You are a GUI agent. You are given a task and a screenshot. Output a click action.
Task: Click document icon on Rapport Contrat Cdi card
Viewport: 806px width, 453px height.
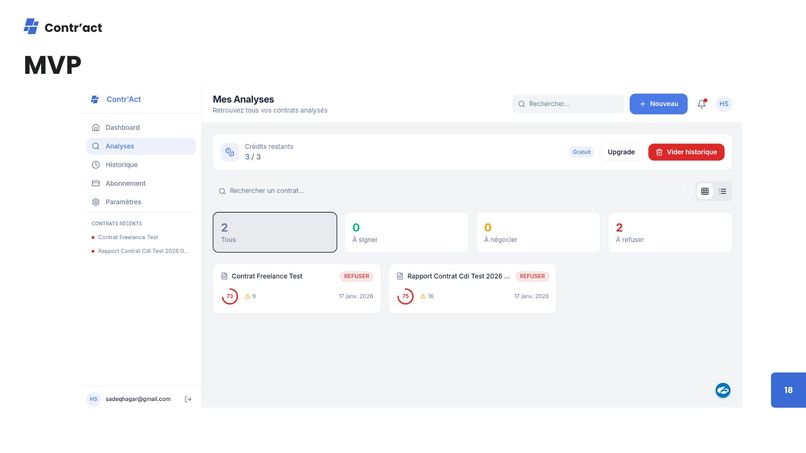tap(400, 276)
